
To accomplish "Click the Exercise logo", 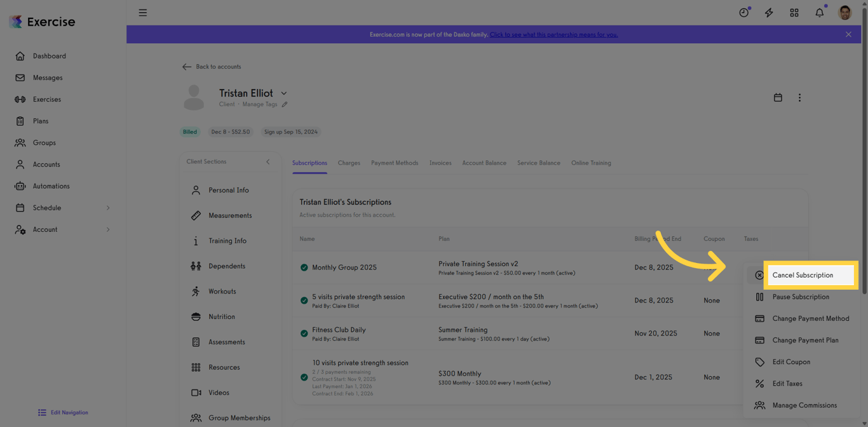I will (42, 22).
